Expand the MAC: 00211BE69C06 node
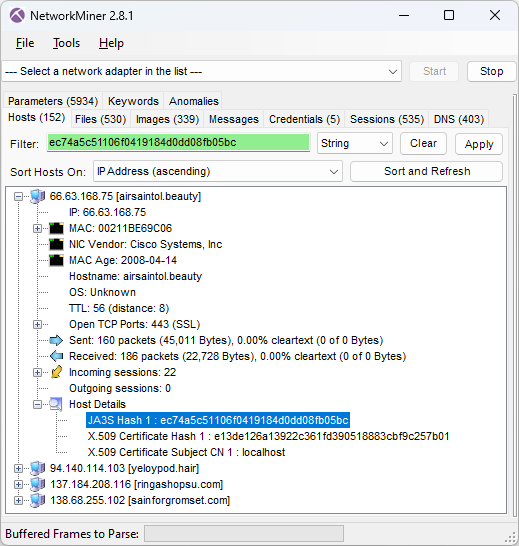The image size is (519, 546). pyautogui.click(x=37, y=229)
